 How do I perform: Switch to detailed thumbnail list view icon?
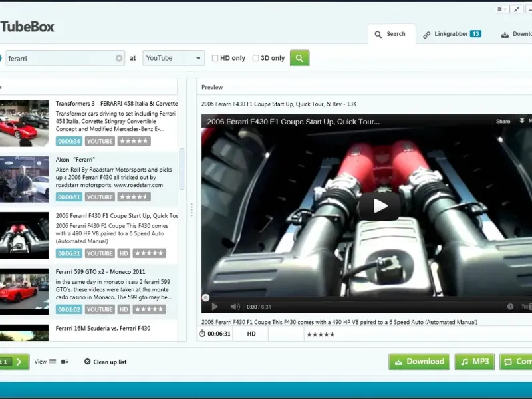click(65, 362)
